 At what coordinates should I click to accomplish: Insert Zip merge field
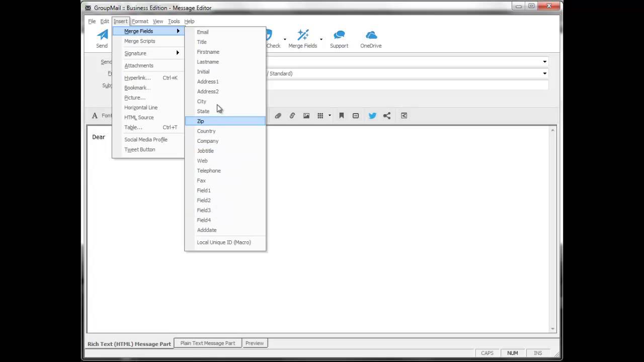point(225,121)
